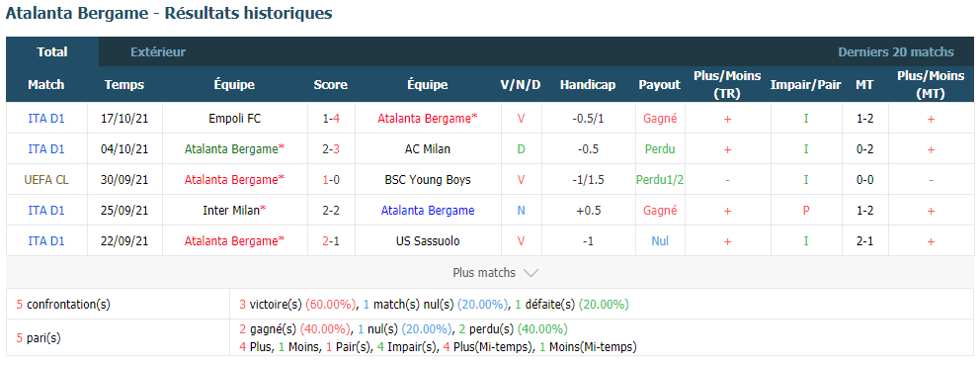Switch to the Extérieur tab
Image resolution: width=980 pixels, height=365 pixels.
tap(158, 52)
